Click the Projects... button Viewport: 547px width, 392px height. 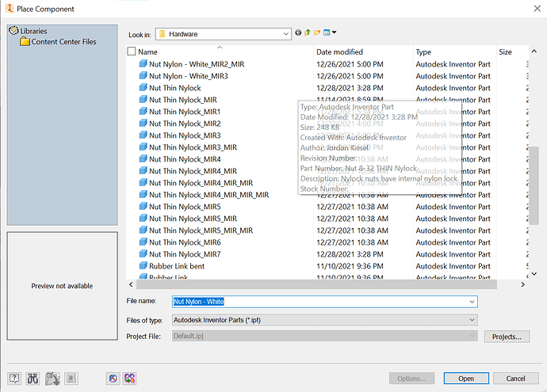[x=507, y=337]
